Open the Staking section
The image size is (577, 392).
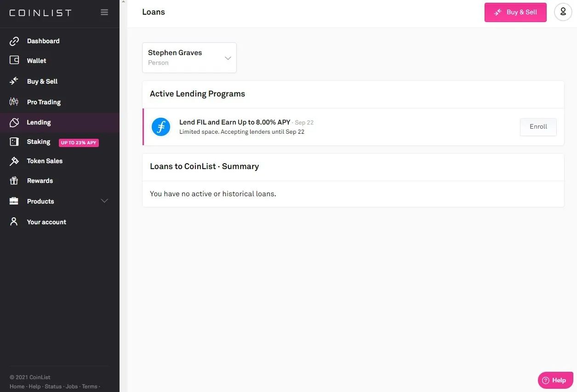tap(39, 142)
